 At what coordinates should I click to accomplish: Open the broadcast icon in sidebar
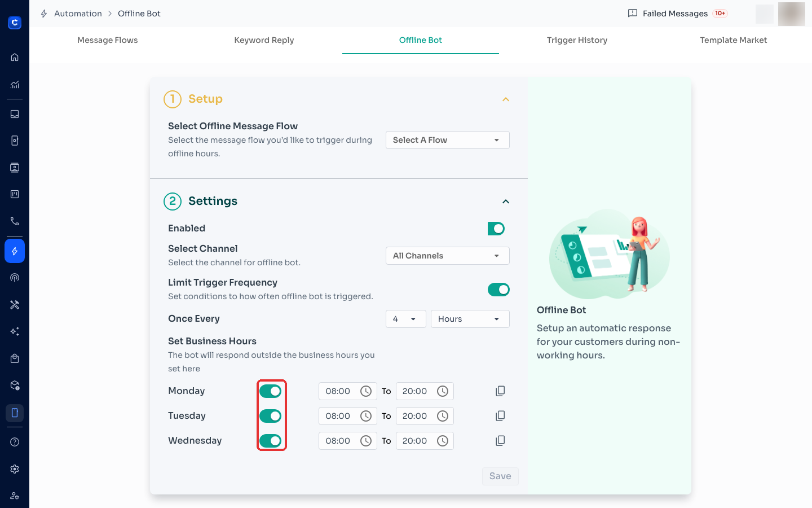(15, 278)
